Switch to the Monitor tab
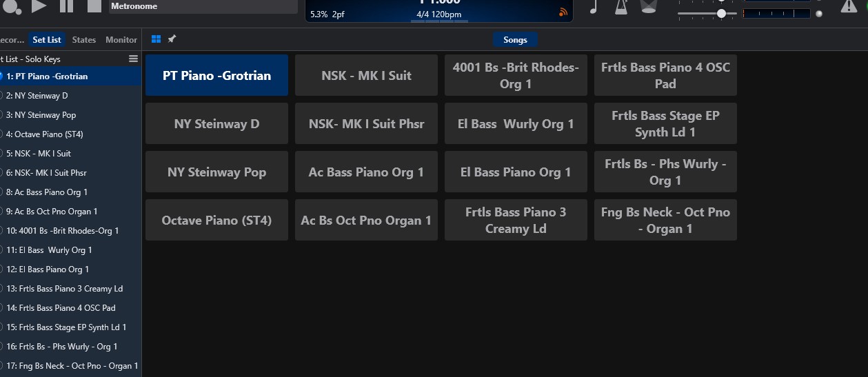 pos(121,40)
